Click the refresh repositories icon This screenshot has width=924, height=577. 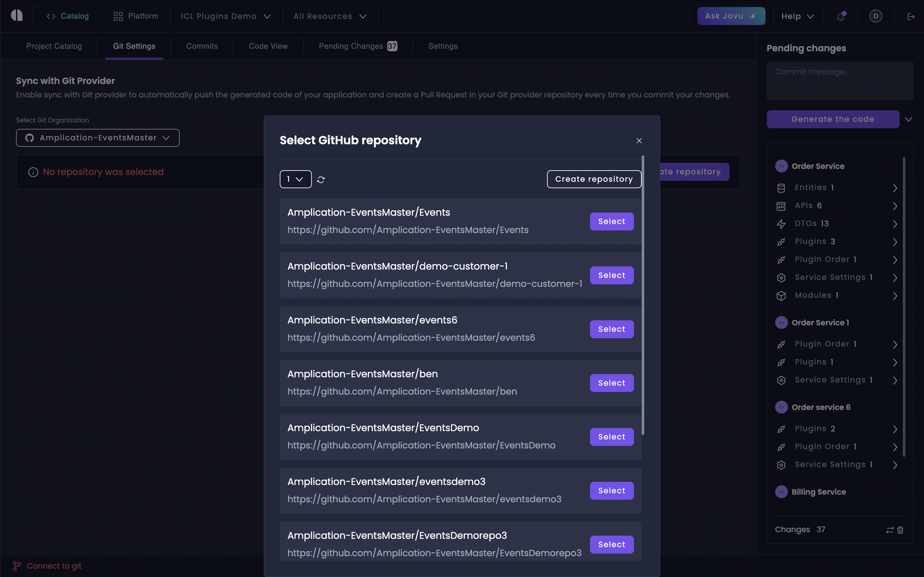[321, 180]
